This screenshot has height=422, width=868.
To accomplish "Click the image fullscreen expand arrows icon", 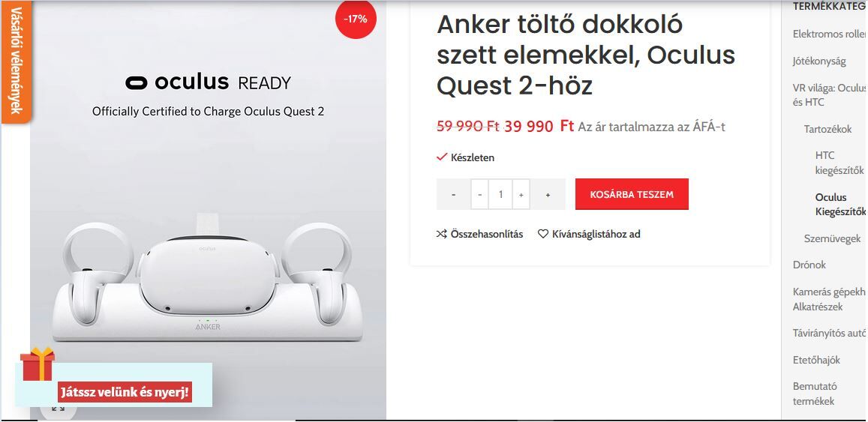I will [58, 409].
